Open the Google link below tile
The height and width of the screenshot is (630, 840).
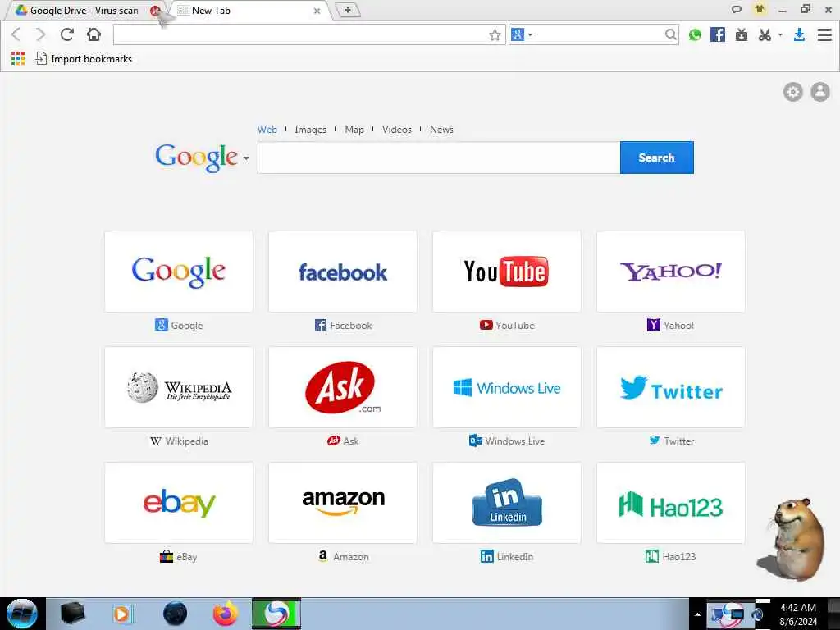[179, 325]
